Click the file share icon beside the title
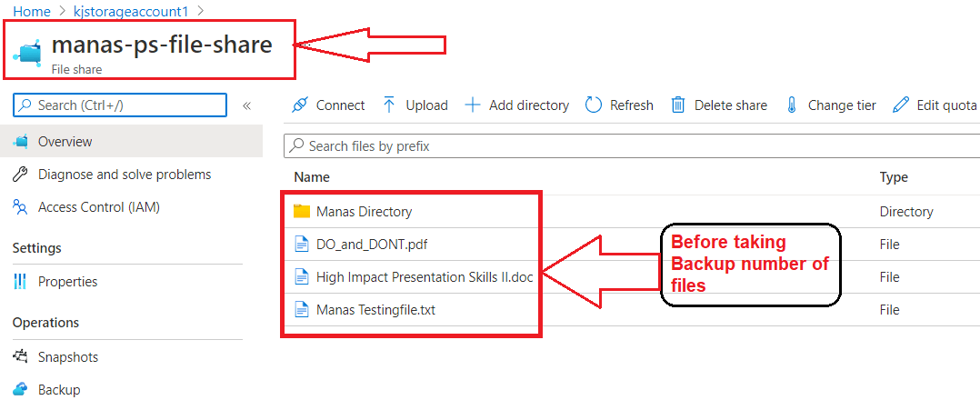 click(27, 51)
